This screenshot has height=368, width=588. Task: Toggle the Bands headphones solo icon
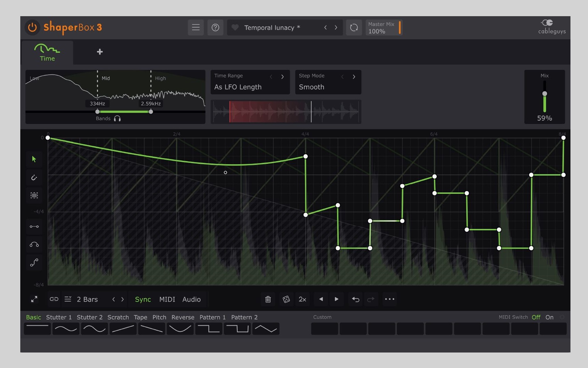(x=117, y=118)
